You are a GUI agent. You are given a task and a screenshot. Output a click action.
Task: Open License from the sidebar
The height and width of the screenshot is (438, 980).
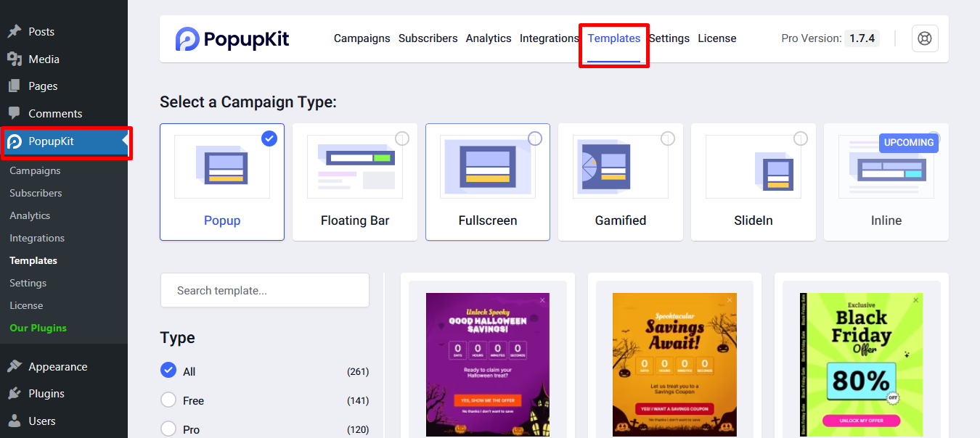point(26,305)
